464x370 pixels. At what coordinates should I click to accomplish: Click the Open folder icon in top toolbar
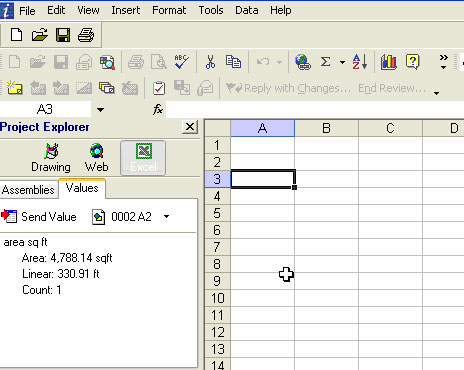(x=39, y=35)
